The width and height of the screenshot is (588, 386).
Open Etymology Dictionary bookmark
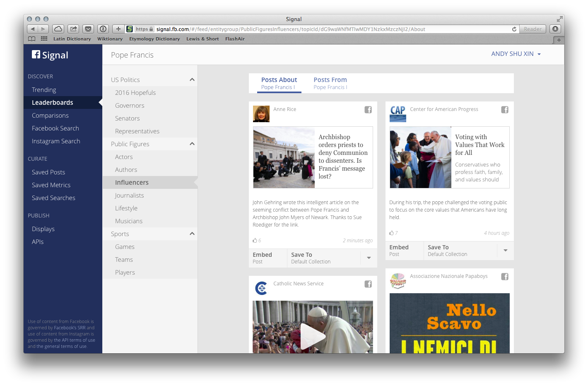(x=154, y=39)
